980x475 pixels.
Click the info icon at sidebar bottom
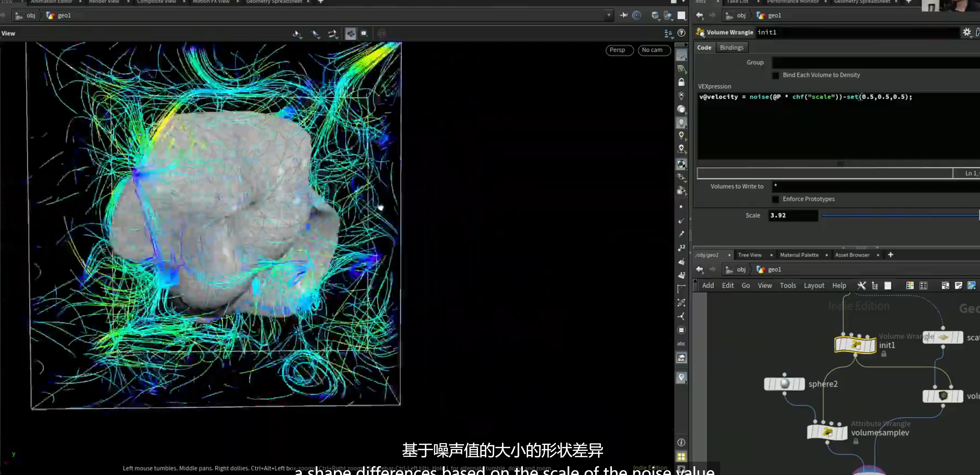tap(681, 442)
